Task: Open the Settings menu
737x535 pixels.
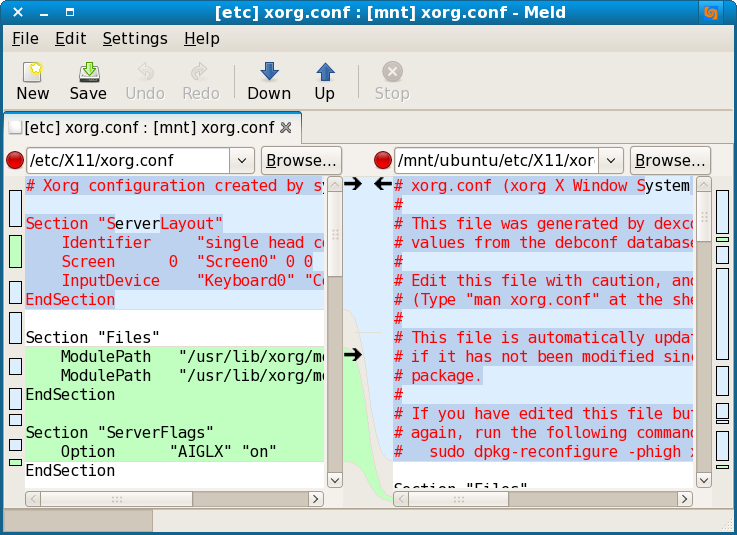Action: click(x=135, y=39)
